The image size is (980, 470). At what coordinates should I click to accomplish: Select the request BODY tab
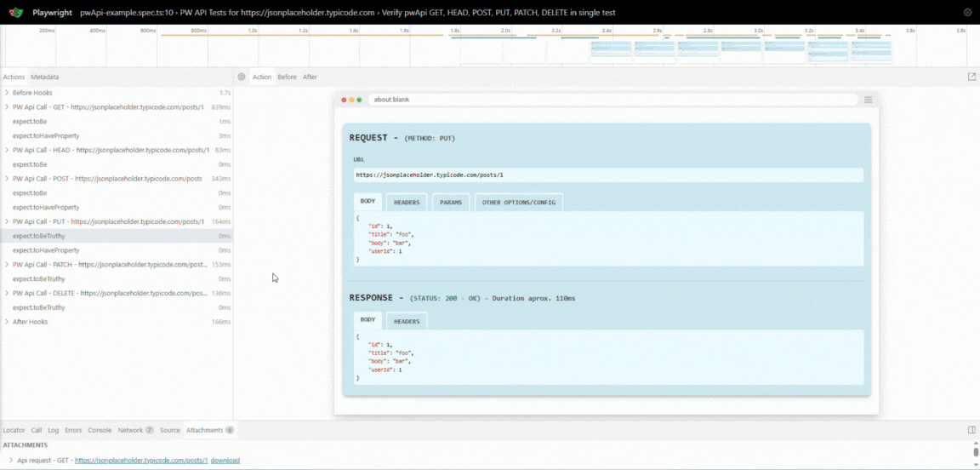pos(368,202)
